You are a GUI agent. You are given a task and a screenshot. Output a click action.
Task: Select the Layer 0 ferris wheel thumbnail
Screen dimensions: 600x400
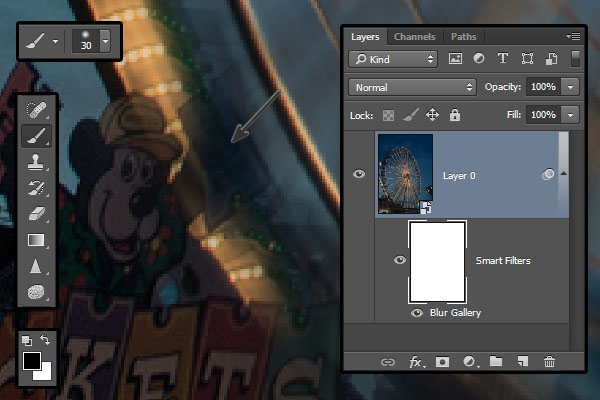pyautogui.click(x=406, y=174)
